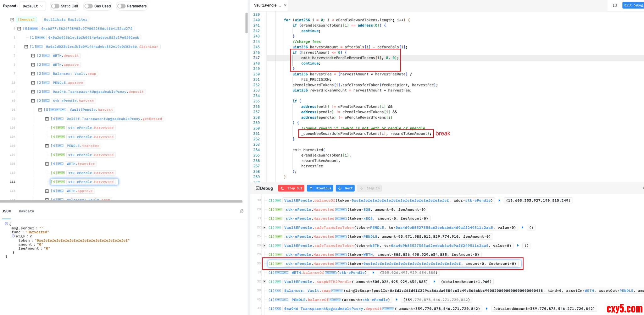The height and width of the screenshot is (315, 644).
Task: Click play arrow after VaultEPendle.balanceOf result
Action: point(499,201)
